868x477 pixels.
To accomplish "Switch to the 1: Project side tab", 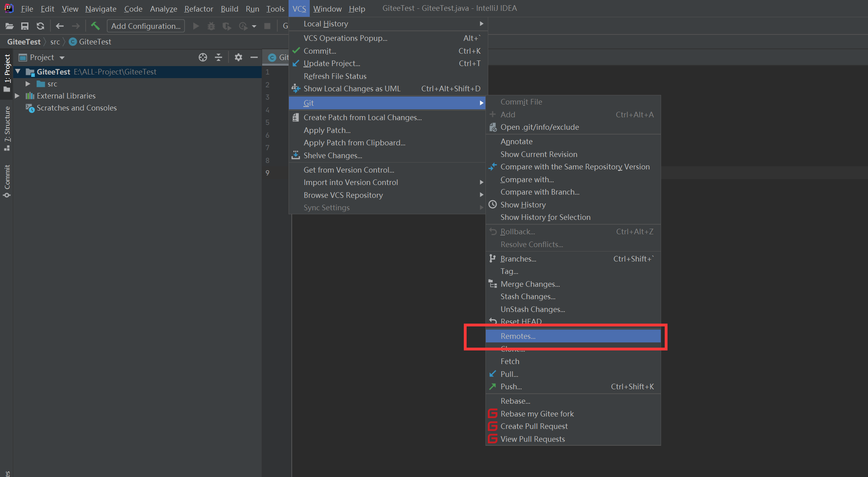I will coord(7,73).
